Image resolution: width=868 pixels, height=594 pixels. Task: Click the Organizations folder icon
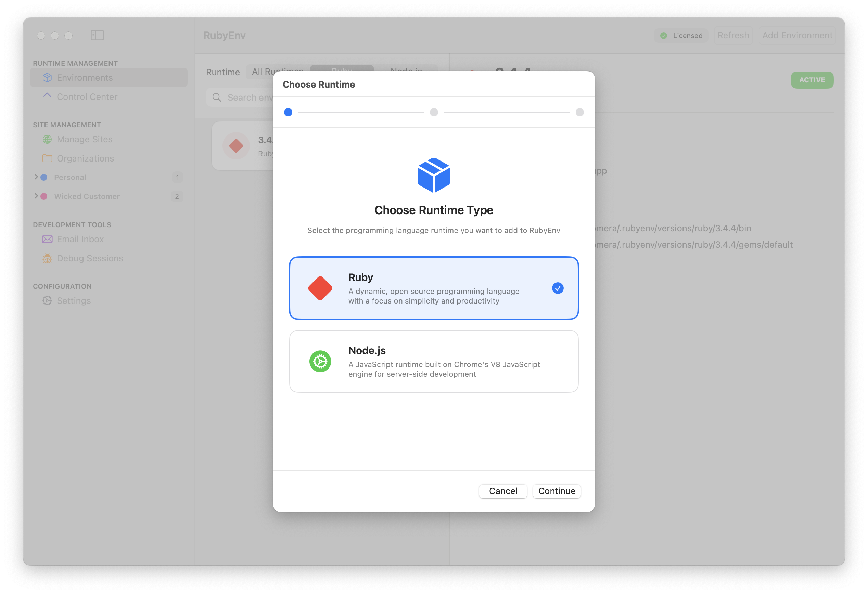point(47,158)
